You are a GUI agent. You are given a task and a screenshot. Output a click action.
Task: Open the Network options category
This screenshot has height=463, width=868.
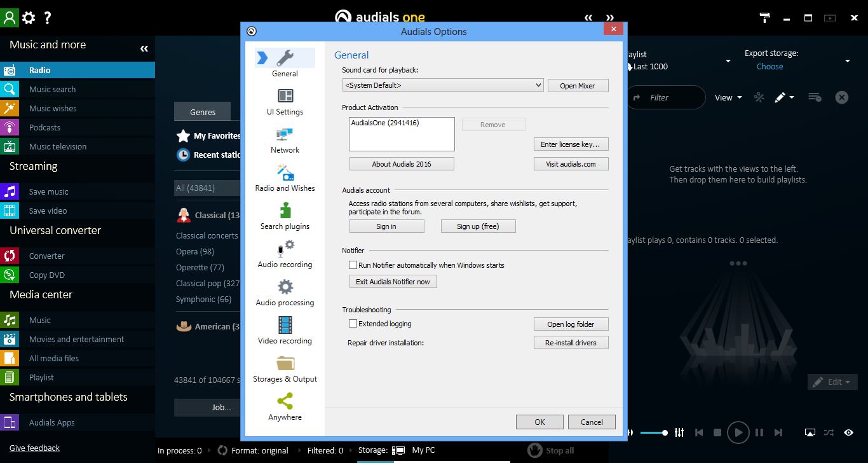[x=285, y=140]
